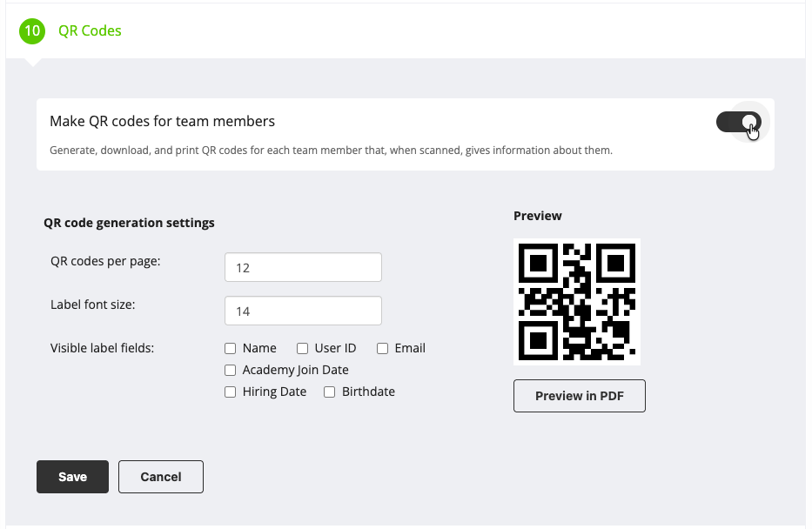The height and width of the screenshot is (529, 812).
Task: Focus the Label font size input
Action: point(303,311)
